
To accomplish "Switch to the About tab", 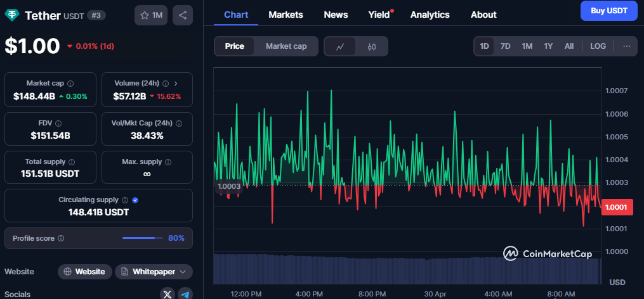I will coord(483,15).
